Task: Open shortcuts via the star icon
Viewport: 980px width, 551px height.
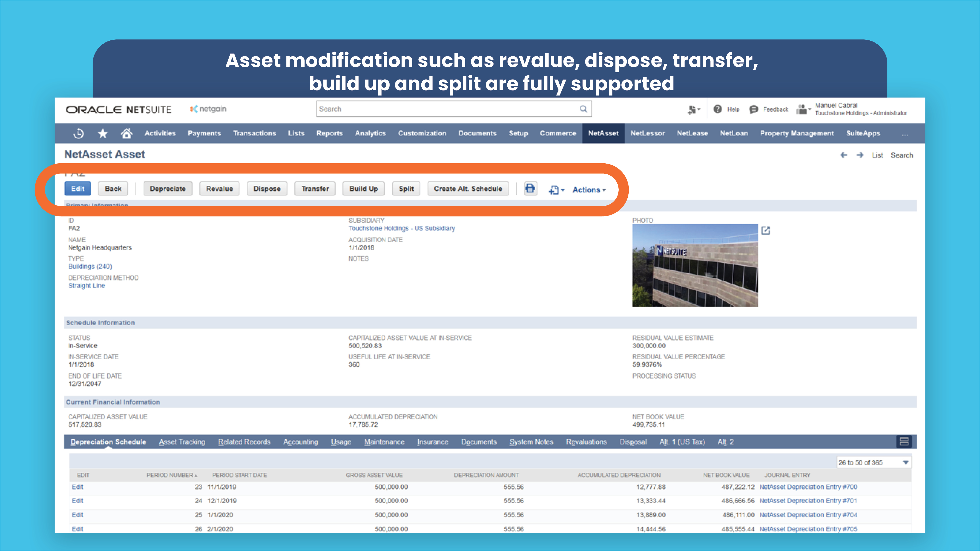Action: click(x=103, y=133)
